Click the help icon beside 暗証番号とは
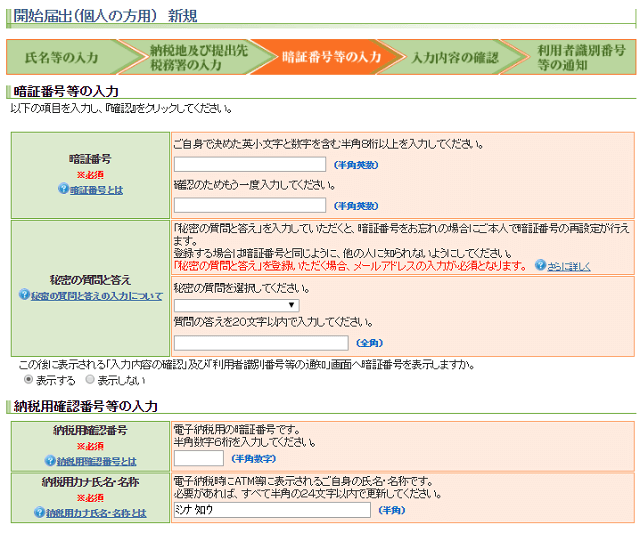Viewport: 640px width, 533px height. [62, 189]
